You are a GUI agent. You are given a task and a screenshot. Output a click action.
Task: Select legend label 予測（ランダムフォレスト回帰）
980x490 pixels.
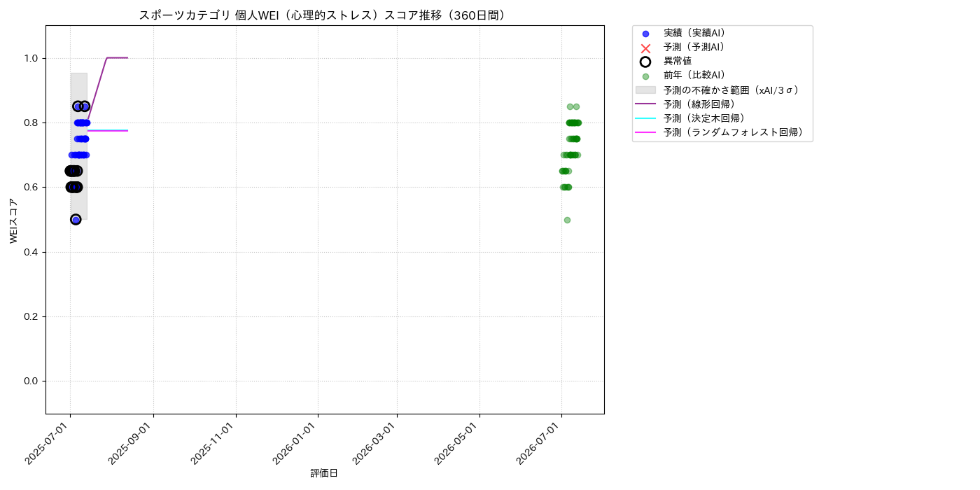click(734, 132)
